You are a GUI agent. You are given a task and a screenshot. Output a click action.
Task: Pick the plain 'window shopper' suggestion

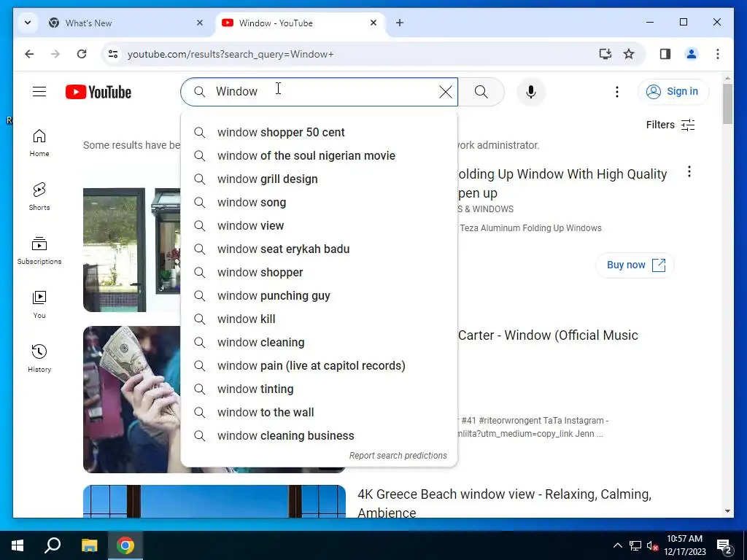pos(320,273)
